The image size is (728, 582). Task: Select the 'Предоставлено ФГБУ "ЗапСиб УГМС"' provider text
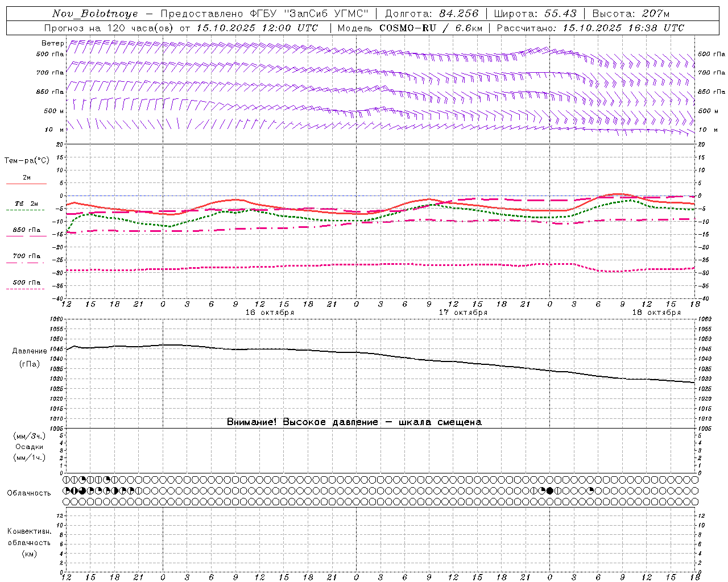264,14
